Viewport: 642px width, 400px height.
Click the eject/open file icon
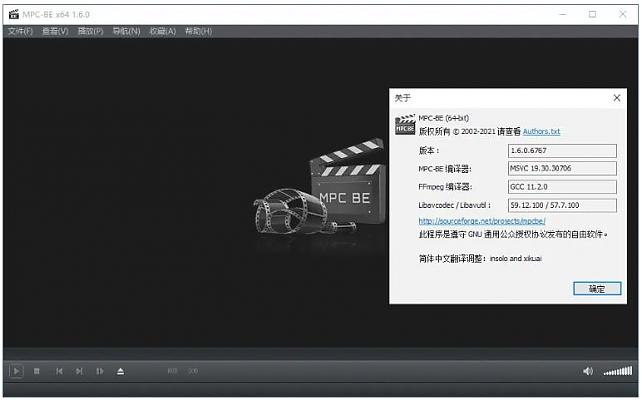tap(120, 371)
